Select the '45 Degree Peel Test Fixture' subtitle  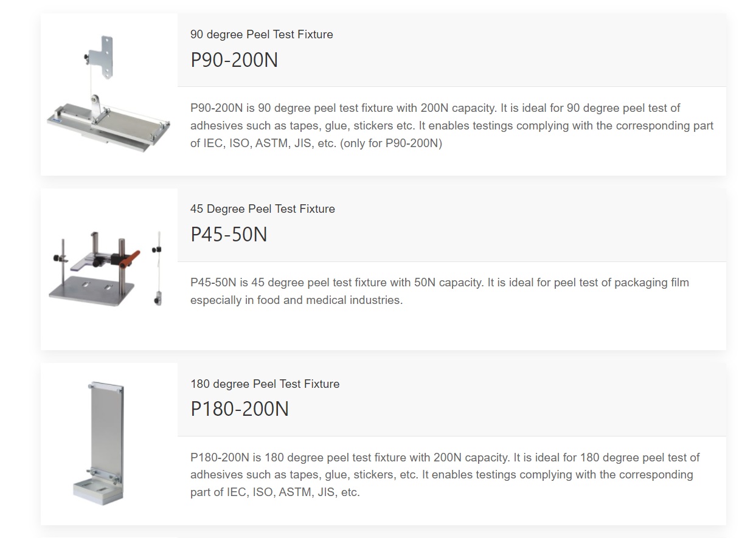click(263, 209)
